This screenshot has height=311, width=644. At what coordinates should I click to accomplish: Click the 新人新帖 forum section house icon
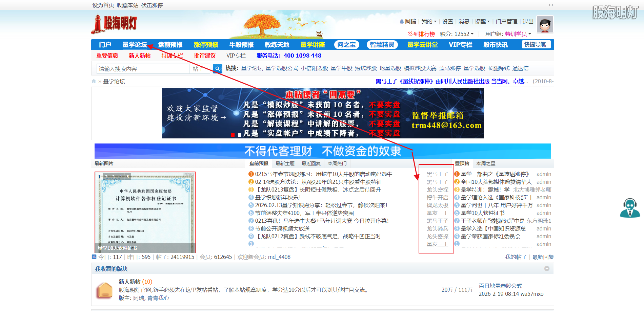[105, 290]
